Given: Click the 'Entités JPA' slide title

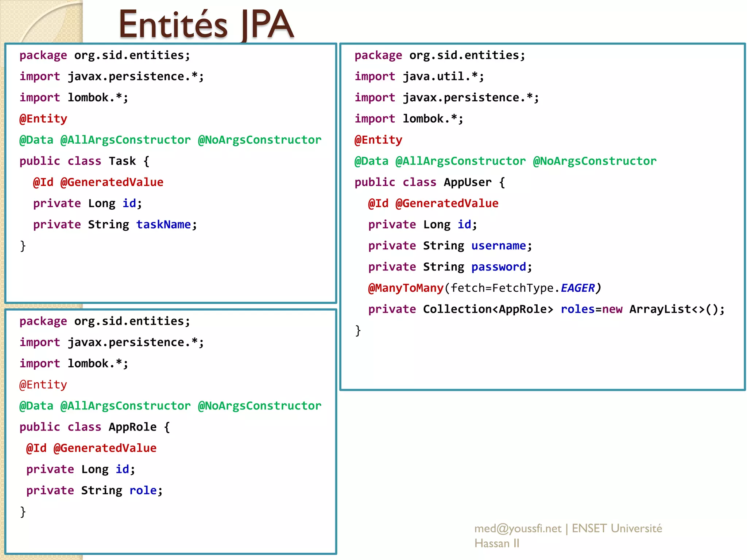Looking at the screenshot, I should (x=206, y=24).
